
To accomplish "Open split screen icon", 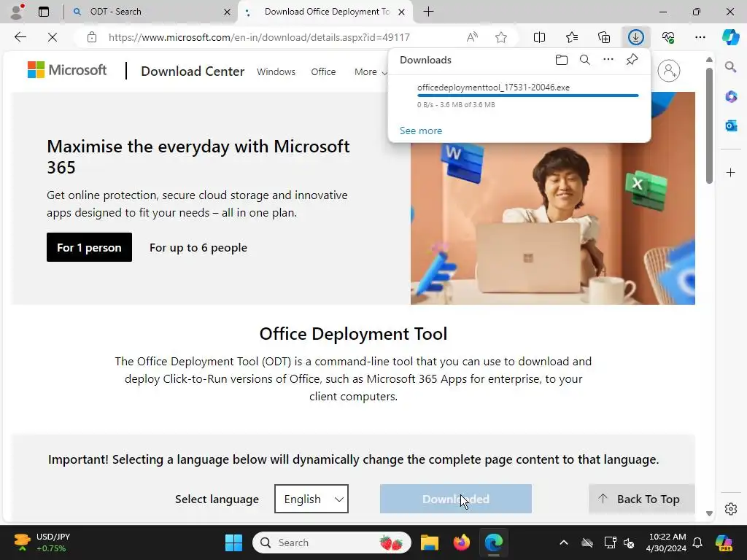I will pyautogui.click(x=539, y=37).
